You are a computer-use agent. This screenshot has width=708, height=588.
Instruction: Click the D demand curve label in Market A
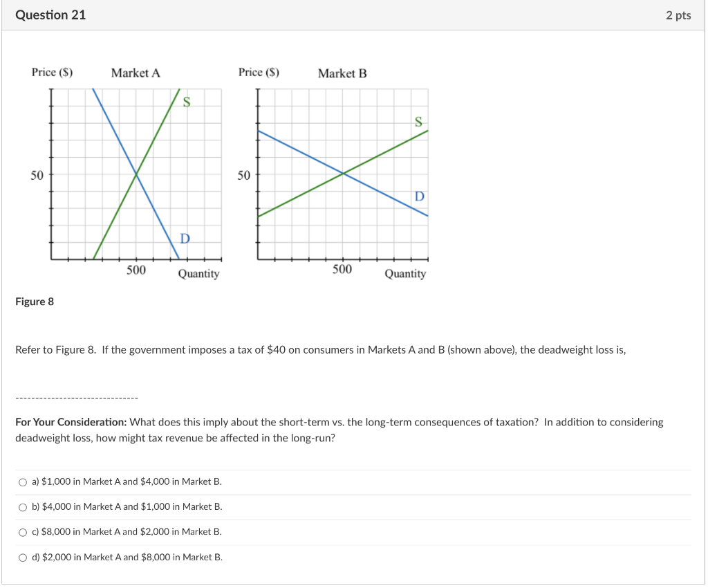(183, 241)
